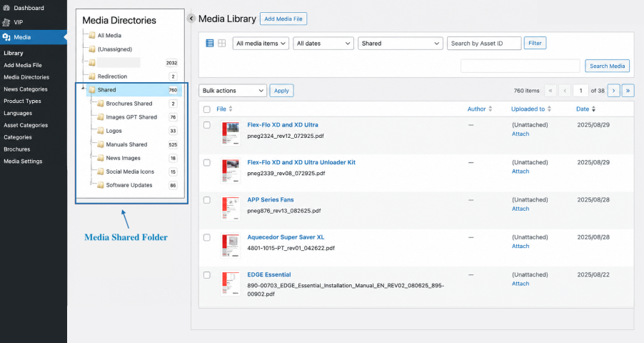Open the All dates dropdown
The image size is (644, 343).
pyautogui.click(x=323, y=43)
